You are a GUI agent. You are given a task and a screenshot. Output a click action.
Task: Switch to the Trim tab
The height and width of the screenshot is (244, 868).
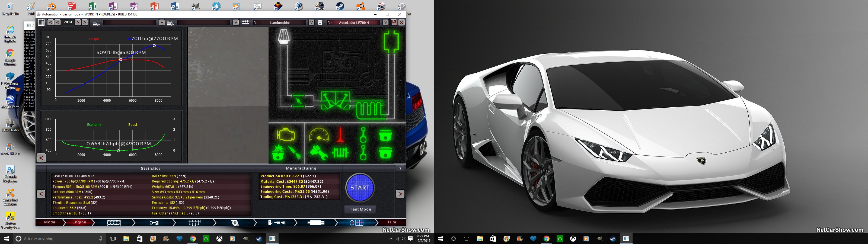tap(391, 222)
